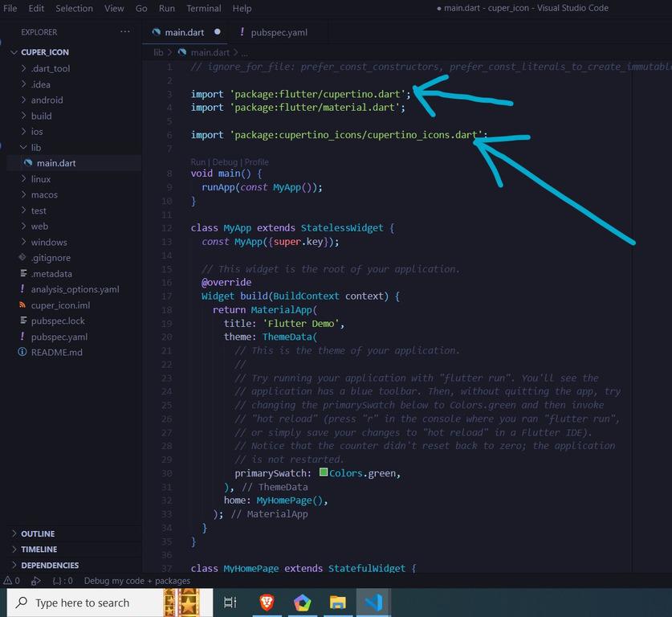Expand the .idea folder
672x617 pixels.
(x=40, y=84)
